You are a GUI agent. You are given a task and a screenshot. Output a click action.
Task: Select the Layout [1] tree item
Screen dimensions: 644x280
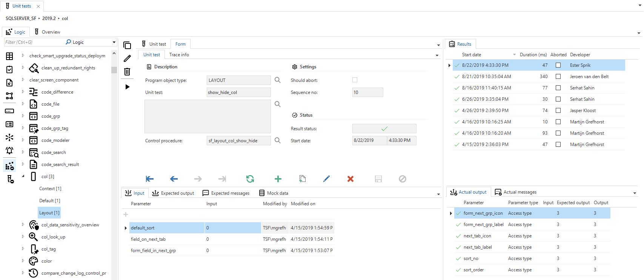[x=49, y=213]
